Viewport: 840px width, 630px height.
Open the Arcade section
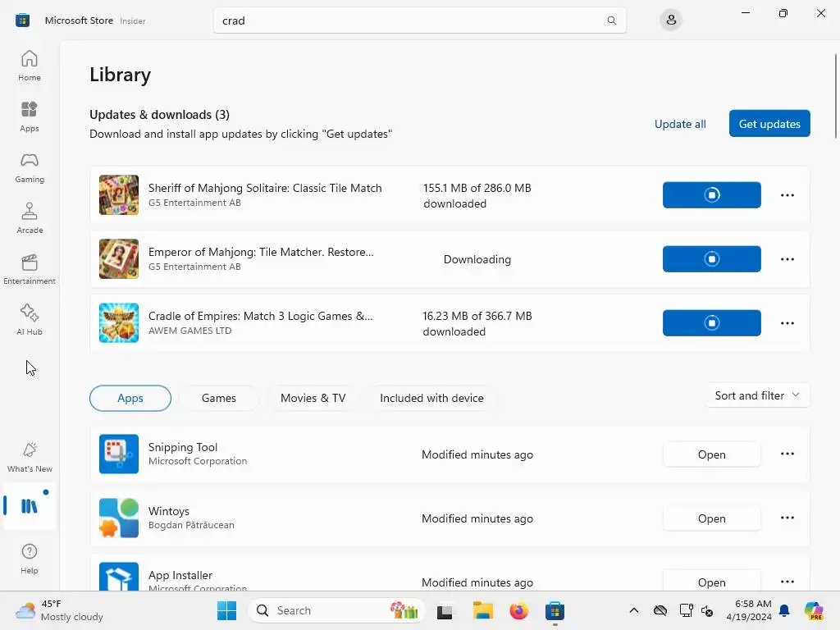pyautogui.click(x=30, y=218)
